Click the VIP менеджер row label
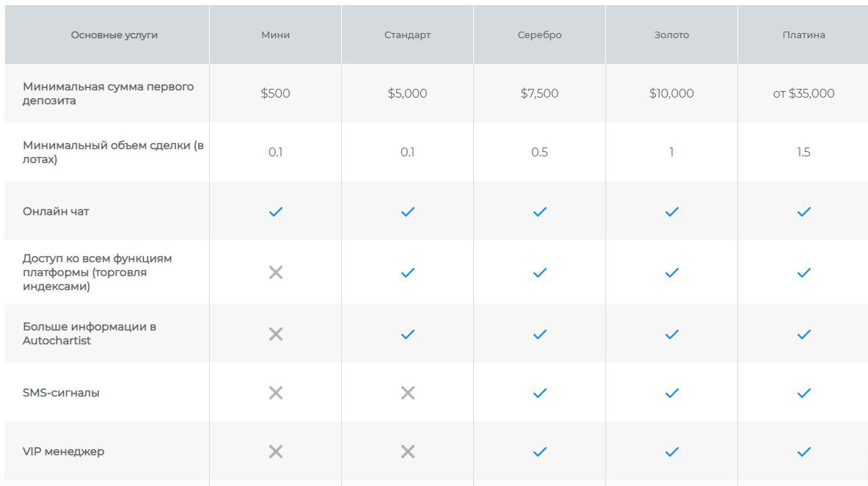The height and width of the screenshot is (486, 868). [x=63, y=451]
